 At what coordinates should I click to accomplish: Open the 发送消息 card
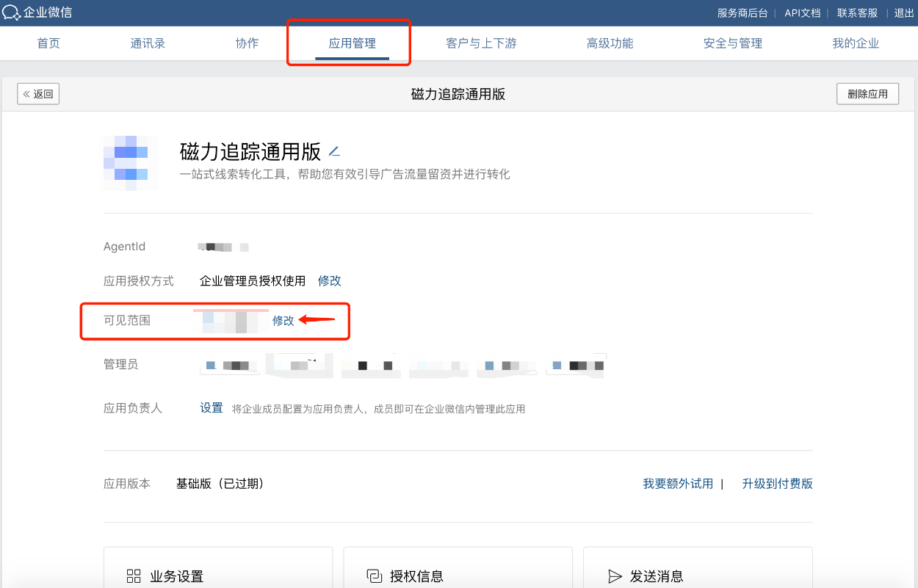click(x=698, y=567)
